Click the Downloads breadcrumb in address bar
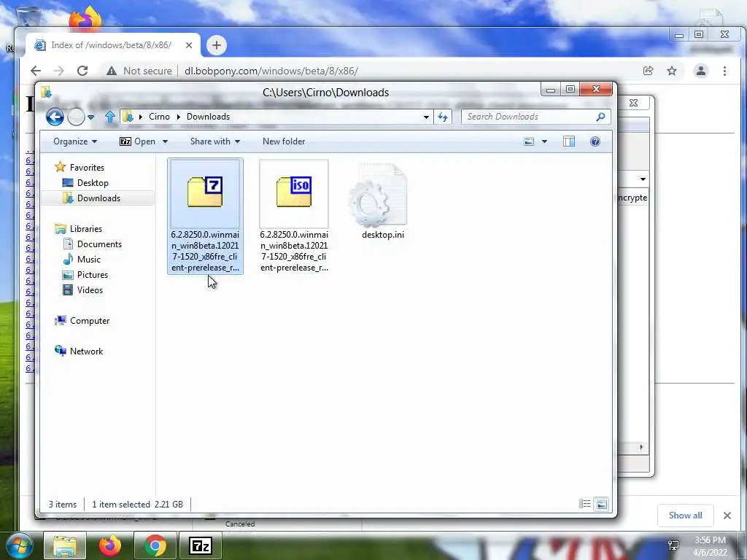Image resolution: width=747 pixels, height=560 pixels. [x=208, y=117]
